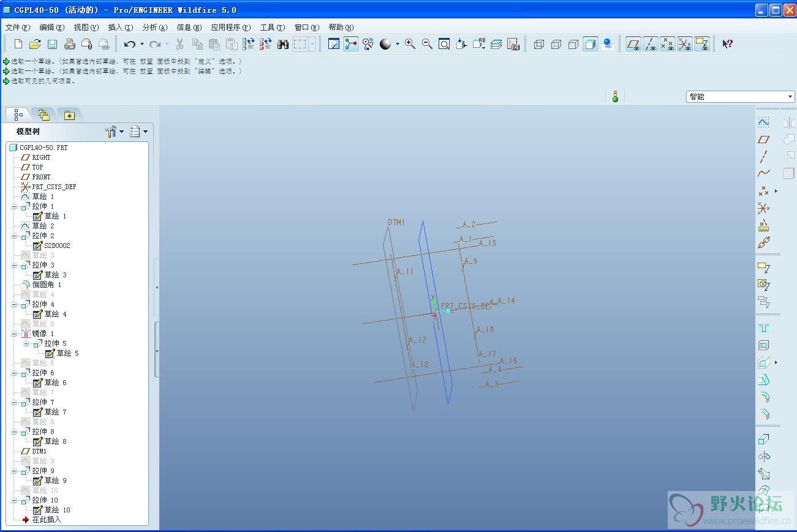Open the 编辑(E) menu
This screenshot has height=532, width=797.
click(x=52, y=28)
